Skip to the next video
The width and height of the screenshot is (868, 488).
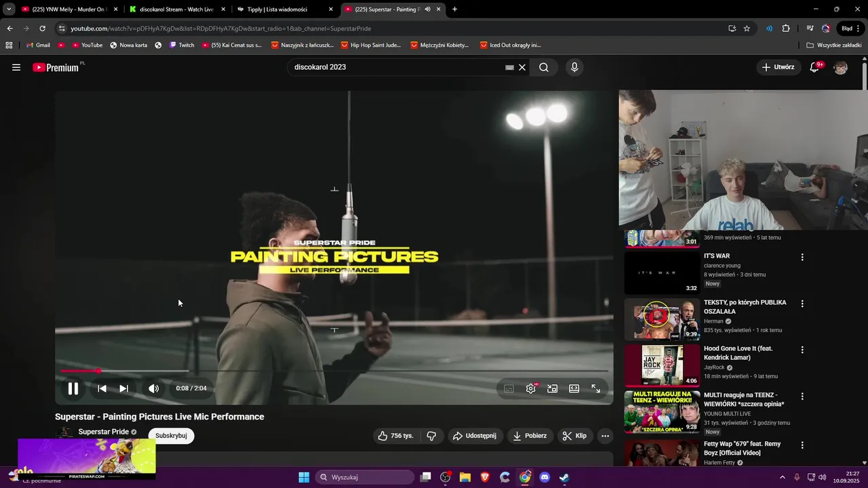(123, 388)
